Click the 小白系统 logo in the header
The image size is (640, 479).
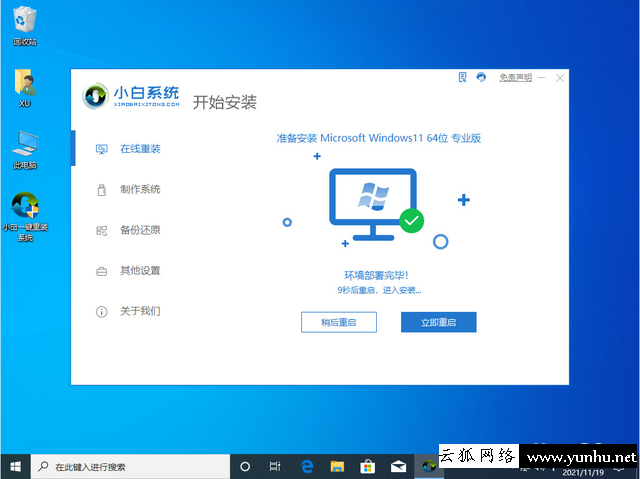coord(131,96)
